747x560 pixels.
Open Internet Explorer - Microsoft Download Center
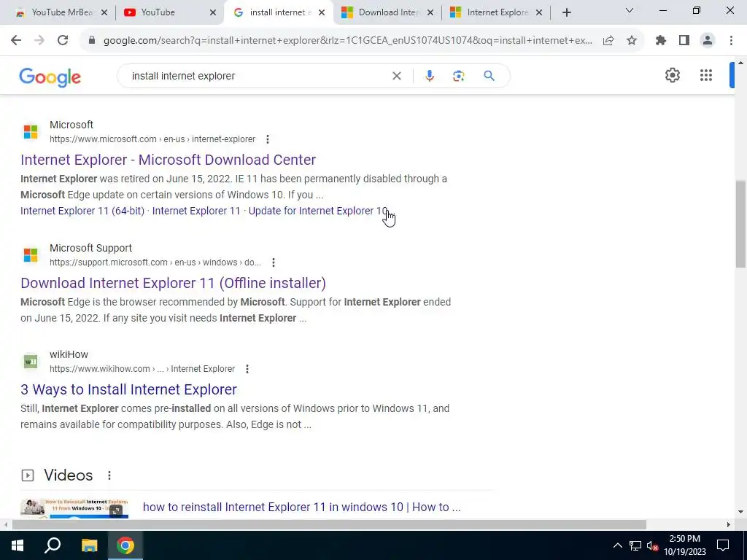click(x=169, y=160)
